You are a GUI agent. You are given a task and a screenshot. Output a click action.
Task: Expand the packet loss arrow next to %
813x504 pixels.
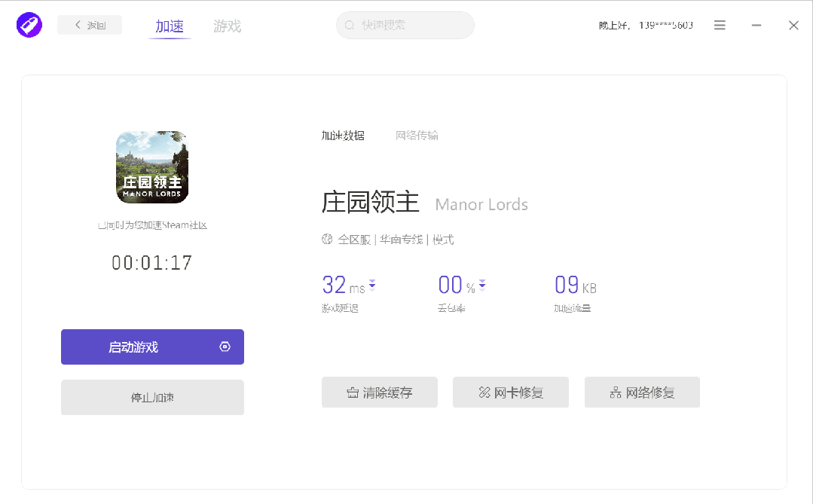(482, 286)
